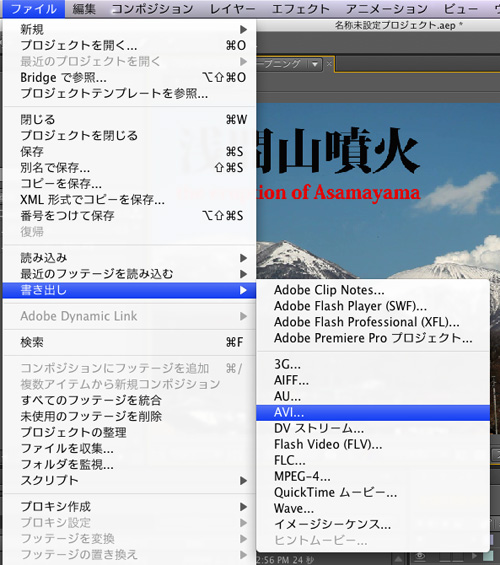Open the コンポジション menu
Viewport: 500px width, 565px height.
[x=152, y=9]
